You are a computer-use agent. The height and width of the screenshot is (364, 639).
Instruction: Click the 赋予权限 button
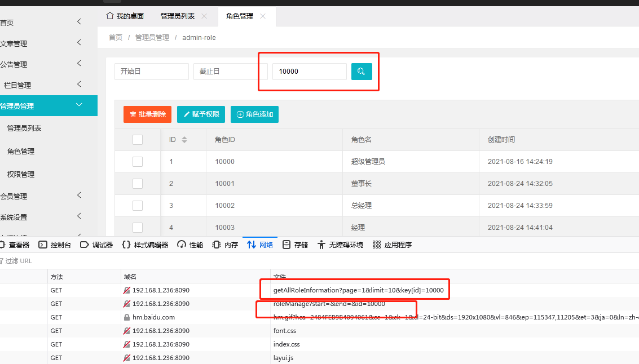point(201,114)
